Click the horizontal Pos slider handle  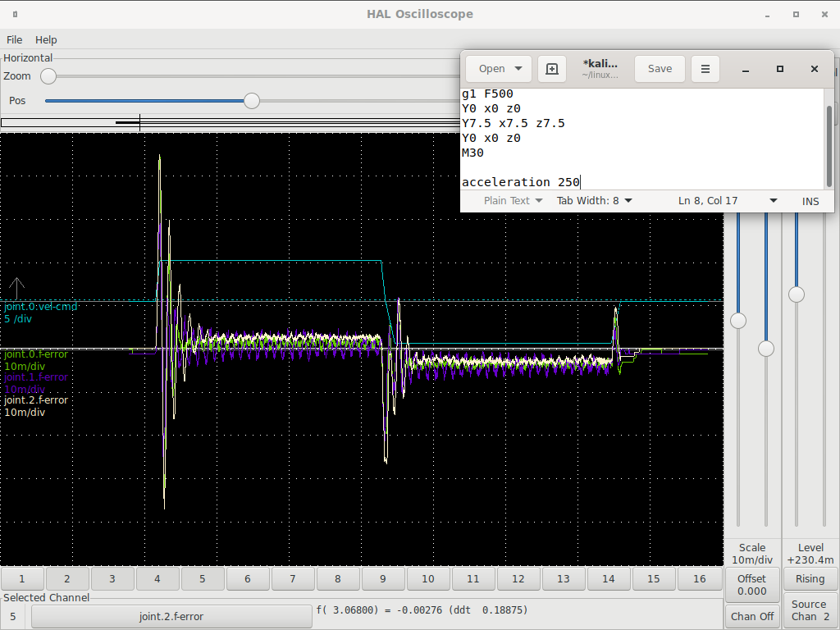point(252,101)
